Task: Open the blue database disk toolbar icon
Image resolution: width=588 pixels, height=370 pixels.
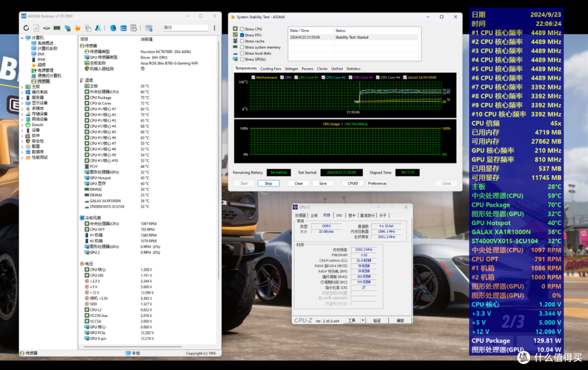Action: tap(124, 28)
